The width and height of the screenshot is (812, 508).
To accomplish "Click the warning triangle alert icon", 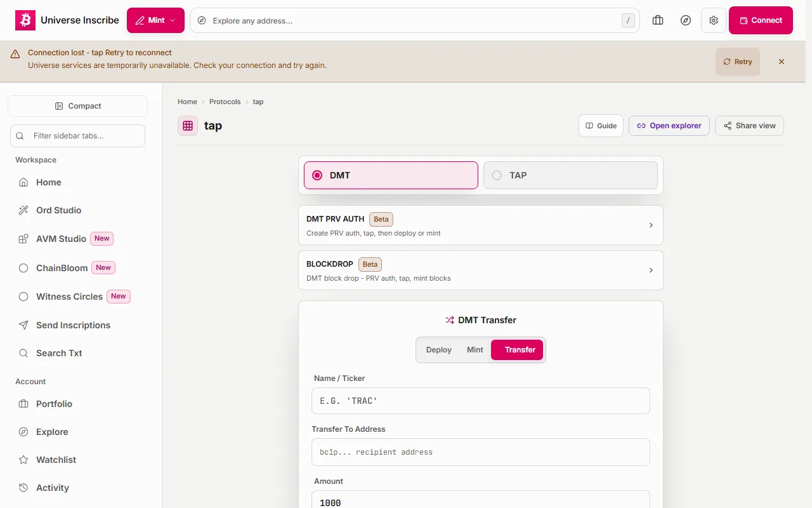I will tap(15, 54).
